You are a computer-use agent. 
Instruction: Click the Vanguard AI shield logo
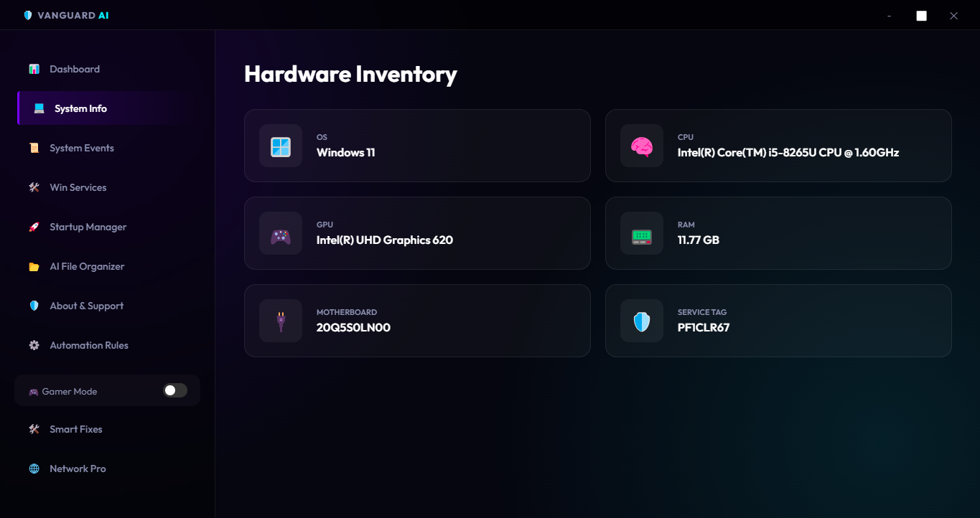[x=28, y=15]
